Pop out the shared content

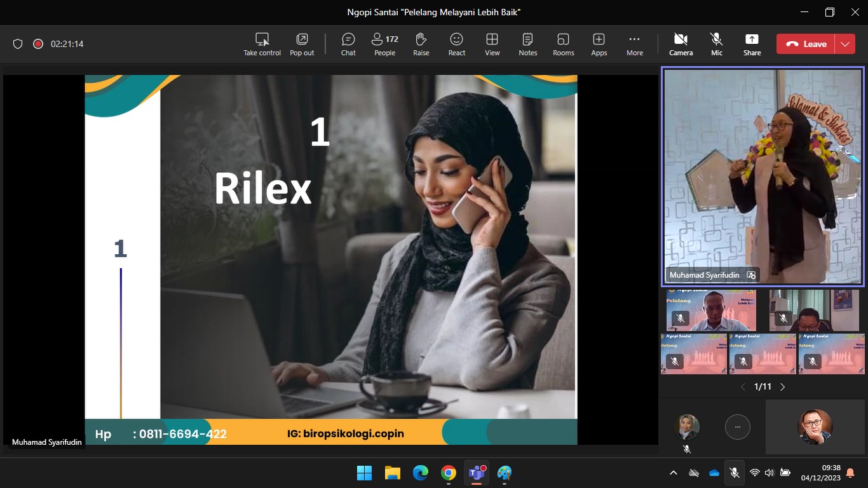(302, 44)
